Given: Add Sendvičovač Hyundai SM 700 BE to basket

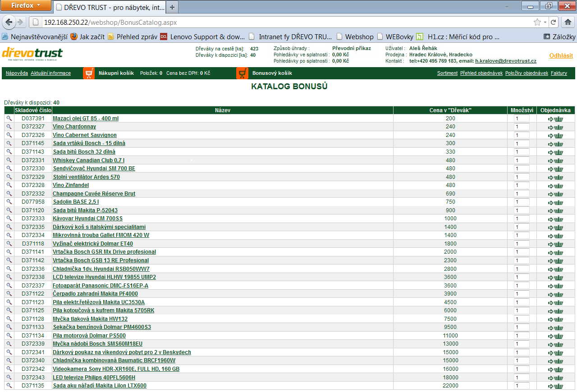Looking at the screenshot, I should (556, 169).
